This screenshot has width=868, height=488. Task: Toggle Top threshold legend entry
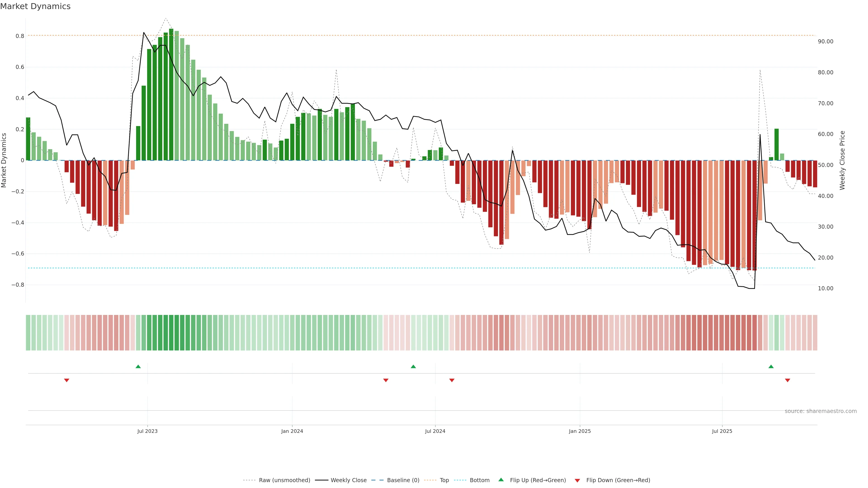coord(444,480)
